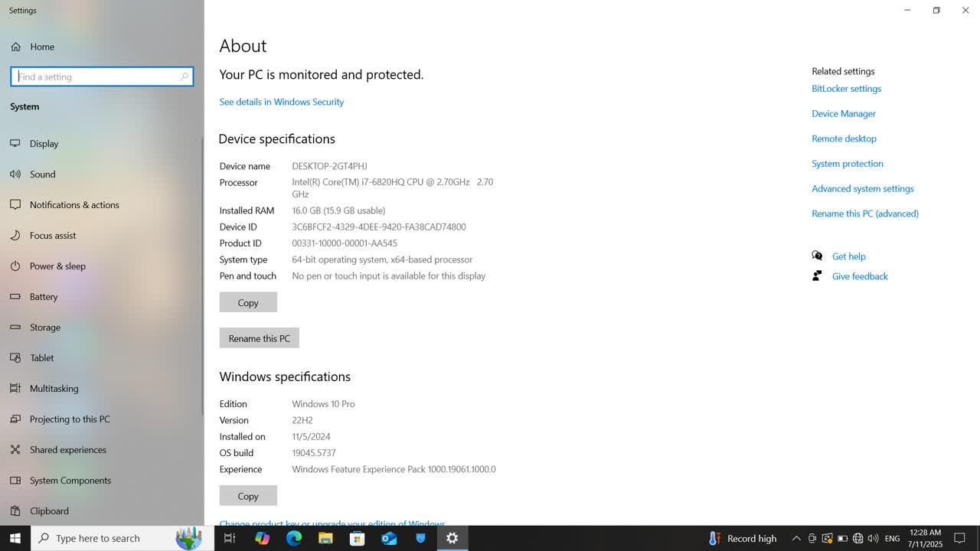Open Outlook from the taskbar
Image resolution: width=980 pixels, height=551 pixels.
point(389,538)
